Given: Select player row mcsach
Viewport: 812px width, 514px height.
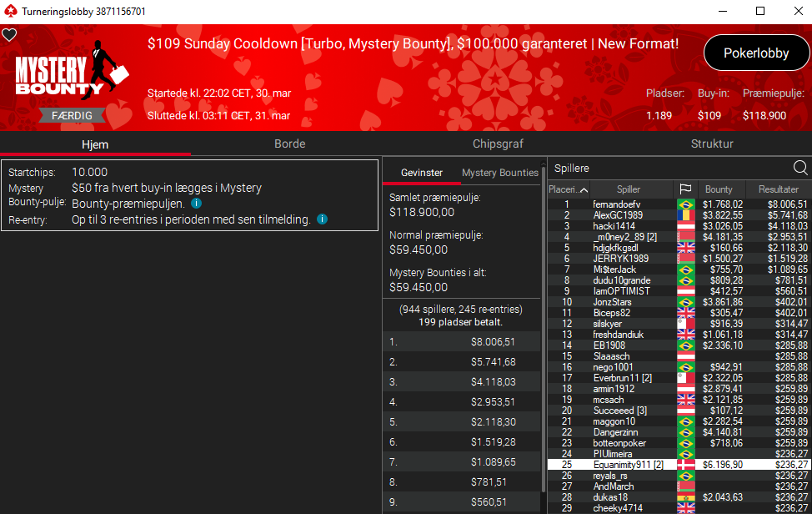Looking at the screenshot, I should 679,400.
